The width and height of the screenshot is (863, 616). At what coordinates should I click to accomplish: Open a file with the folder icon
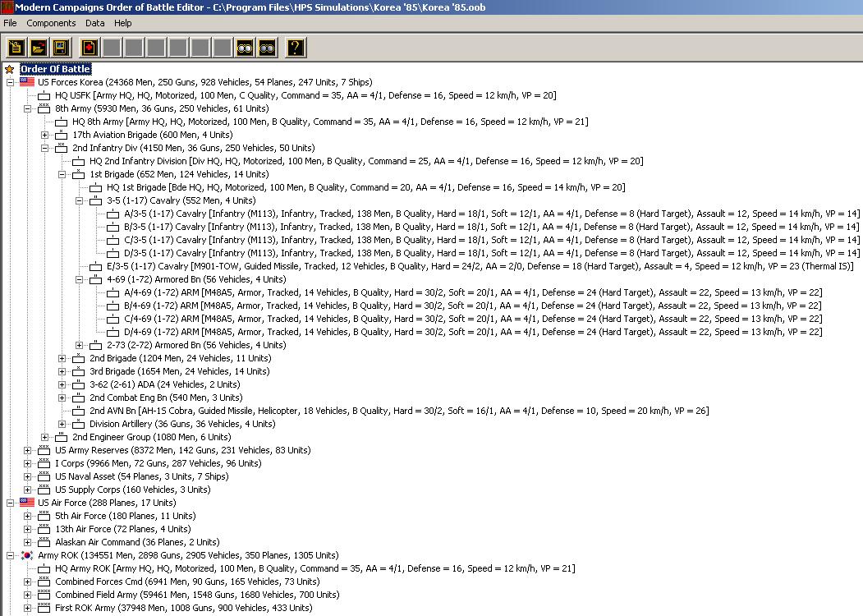[x=38, y=48]
